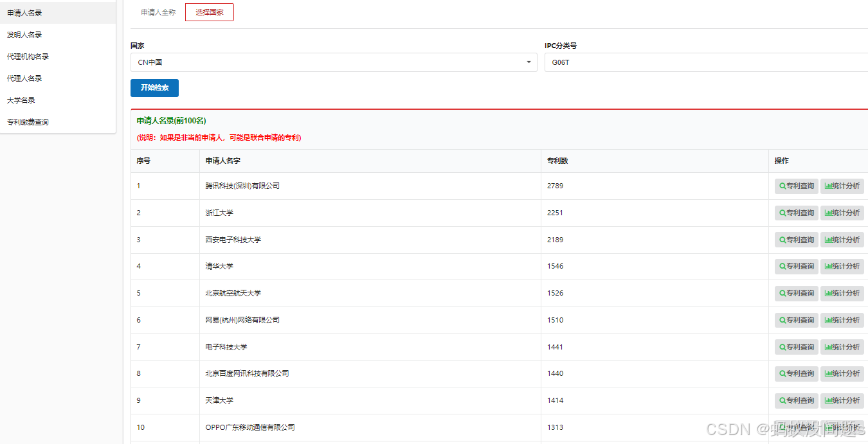Click the 开始检索 search button
Viewport: 868px width, 444px height.
[154, 88]
